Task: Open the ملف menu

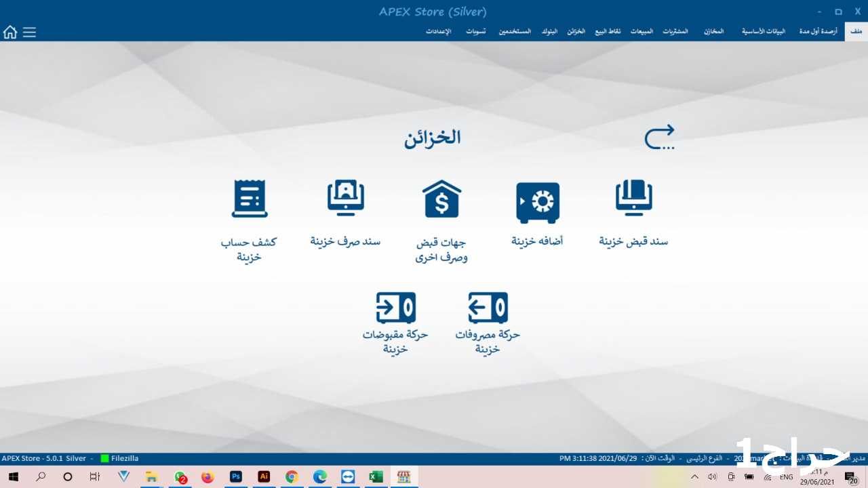Action: coord(856,32)
